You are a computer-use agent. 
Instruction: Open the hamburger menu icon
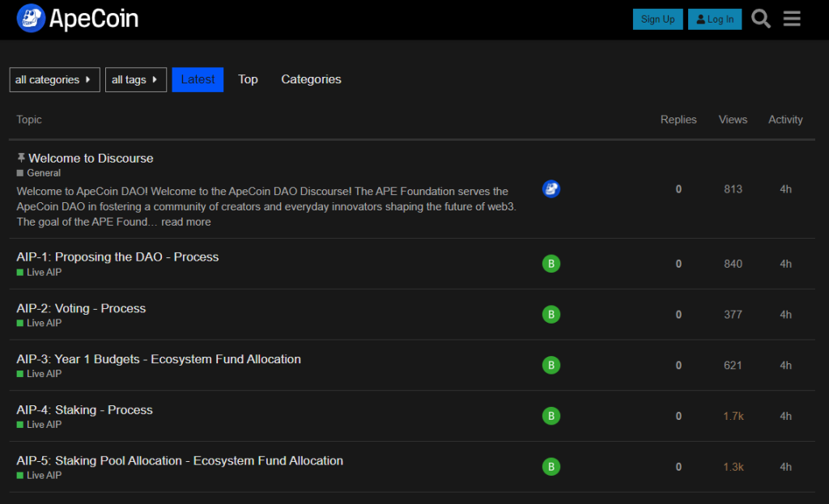pyautogui.click(x=792, y=19)
